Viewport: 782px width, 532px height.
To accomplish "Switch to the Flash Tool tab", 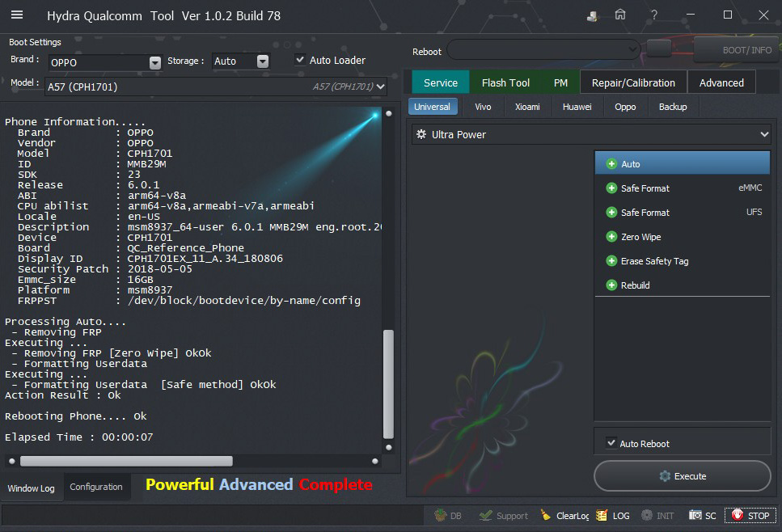I will click(x=505, y=82).
